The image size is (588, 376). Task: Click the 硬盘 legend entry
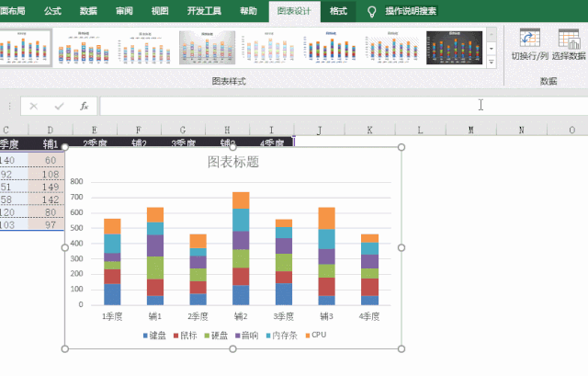(216, 336)
